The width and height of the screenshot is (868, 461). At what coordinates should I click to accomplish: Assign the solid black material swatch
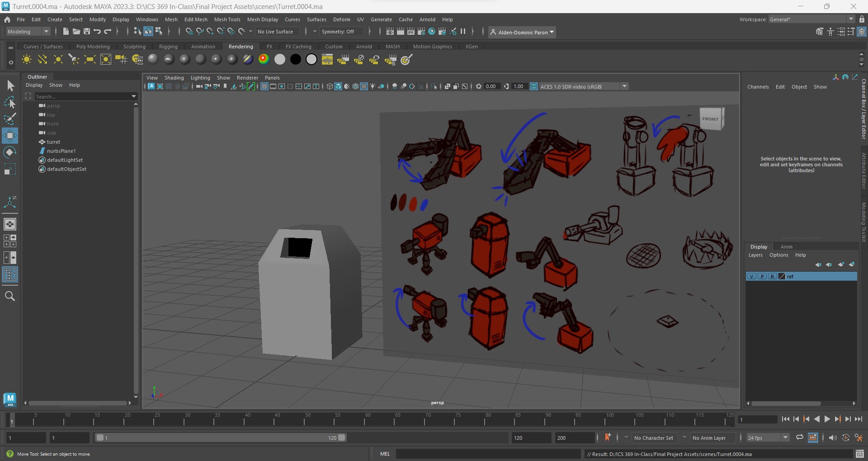pos(295,59)
